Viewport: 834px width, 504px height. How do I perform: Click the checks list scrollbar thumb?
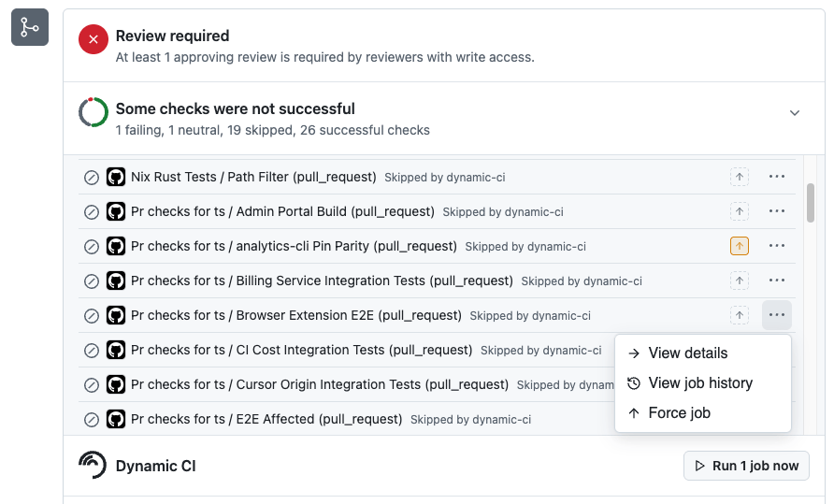810,203
